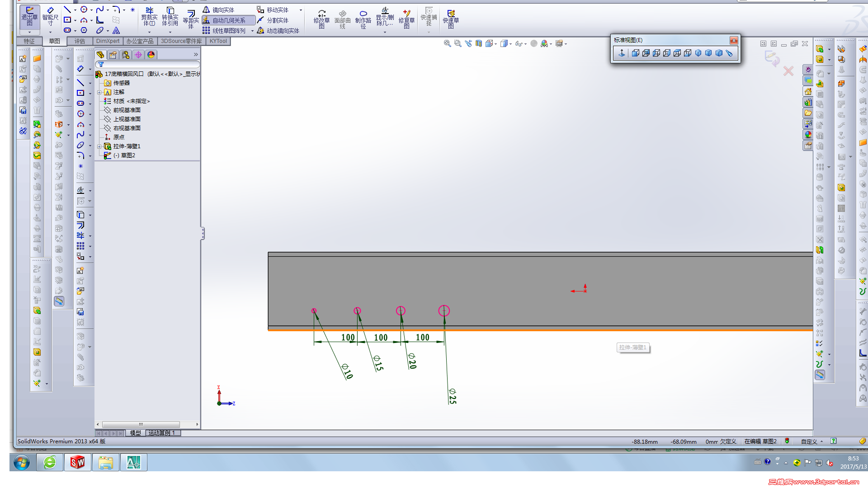868x488 pixels.
Task: Open the DimXpert ribbon tab
Action: click(108, 41)
